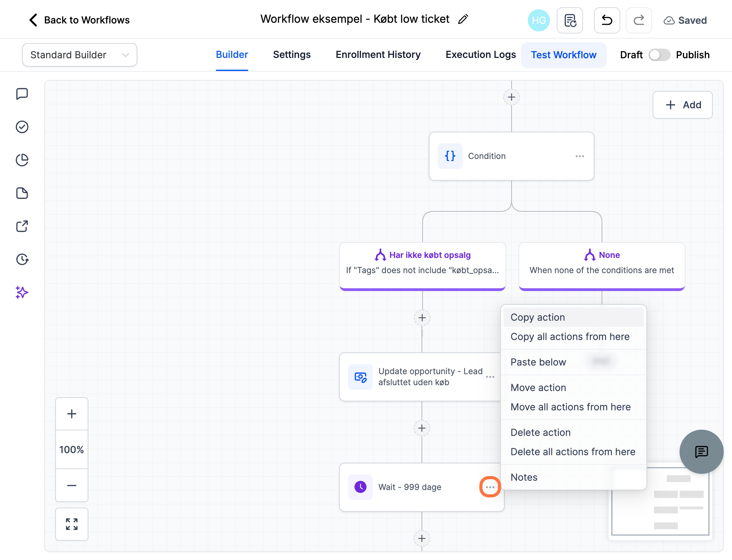This screenshot has height=560, width=732.
Task: Open the Execution Logs tab
Action: tap(481, 54)
